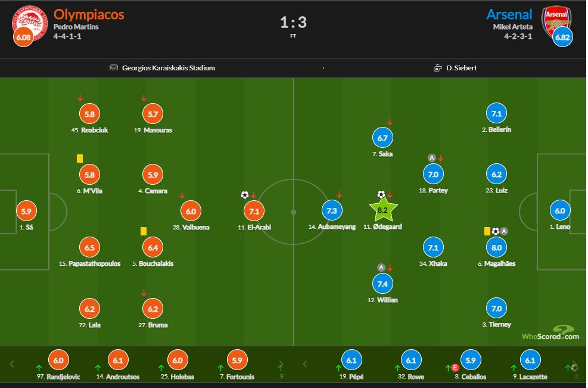Click Partey's assist badge
This screenshot has width=588, height=388.
click(x=432, y=157)
